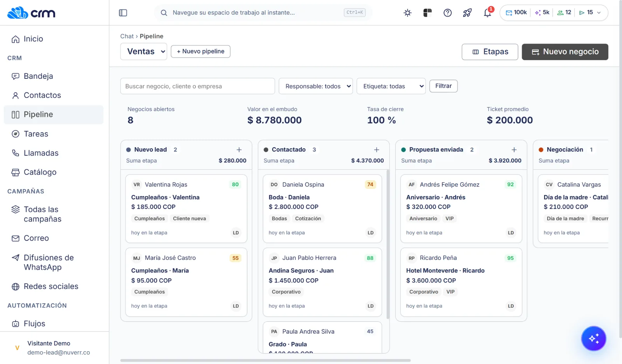The image size is (622, 364).
Task: Click the CRM logo
Action: point(31,13)
